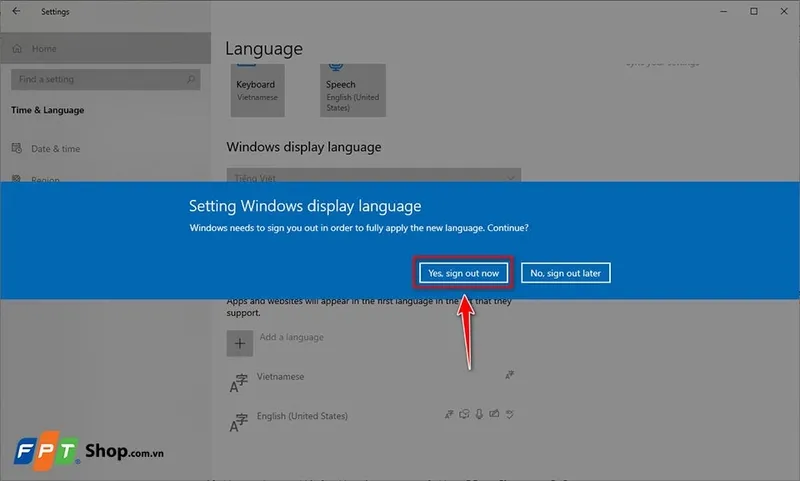Open the Region settings page
This screenshot has width=800, height=481.
[x=45, y=180]
